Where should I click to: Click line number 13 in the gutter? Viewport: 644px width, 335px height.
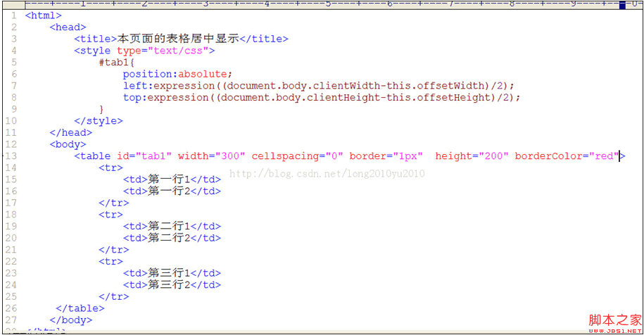pyautogui.click(x=12, y=156)
